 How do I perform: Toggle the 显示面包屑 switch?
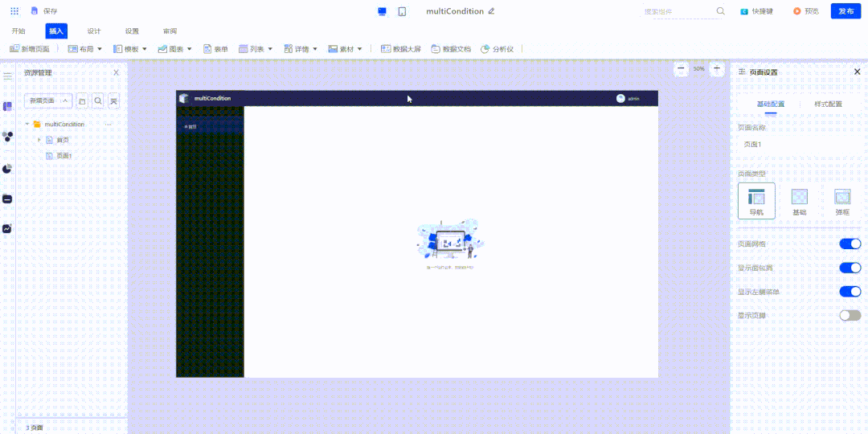850,268
